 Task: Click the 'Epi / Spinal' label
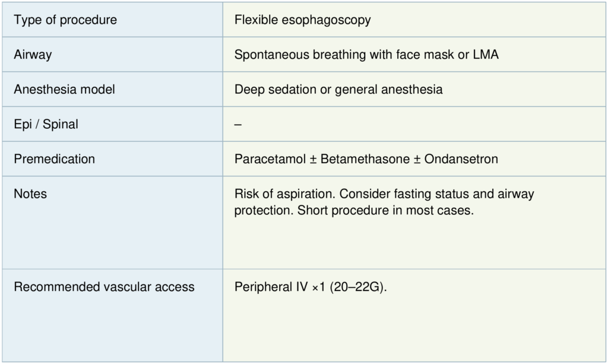[x=46, y=125]
